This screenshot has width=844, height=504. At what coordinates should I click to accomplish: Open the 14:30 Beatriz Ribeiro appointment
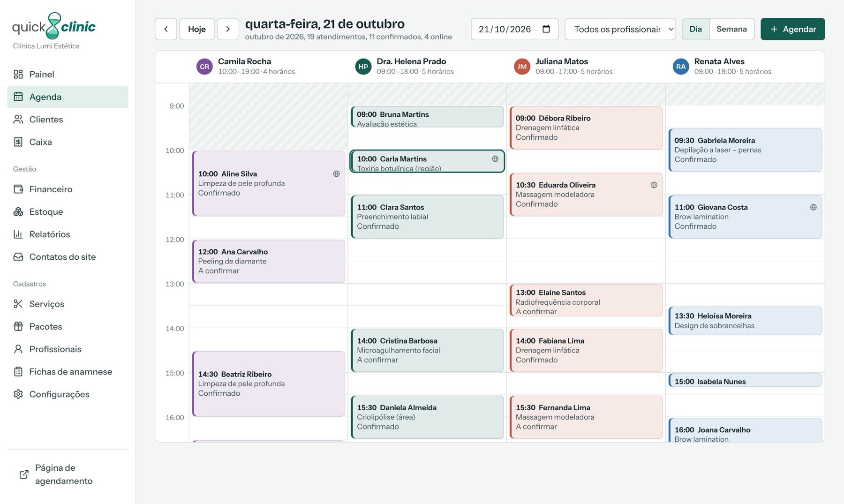pyautogui.click(x=269, y=384)
